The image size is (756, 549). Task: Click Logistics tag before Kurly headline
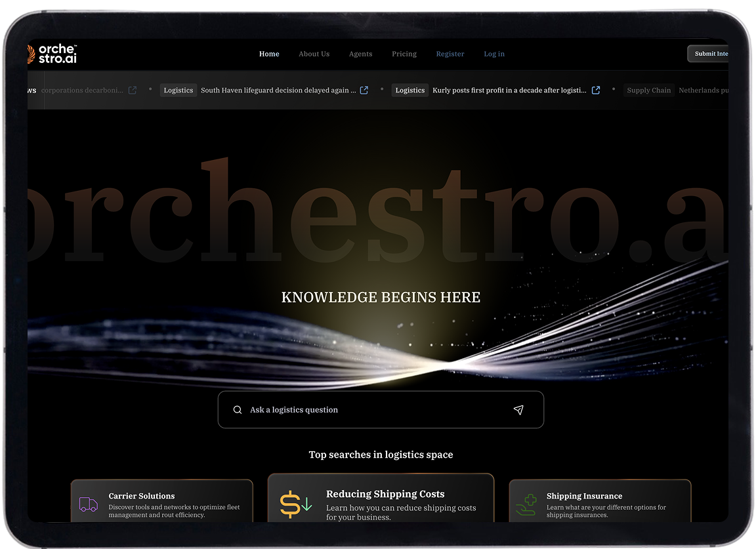click(409, 90)
